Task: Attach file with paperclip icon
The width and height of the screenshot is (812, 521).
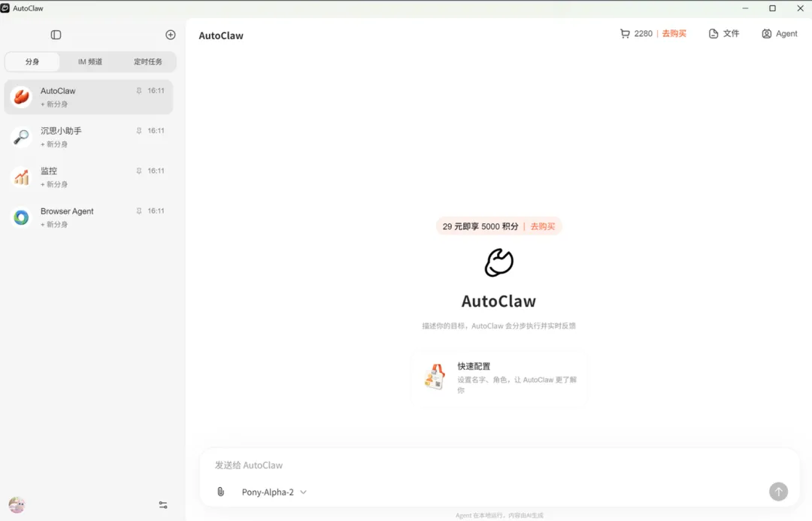Action: coord(220,492)
